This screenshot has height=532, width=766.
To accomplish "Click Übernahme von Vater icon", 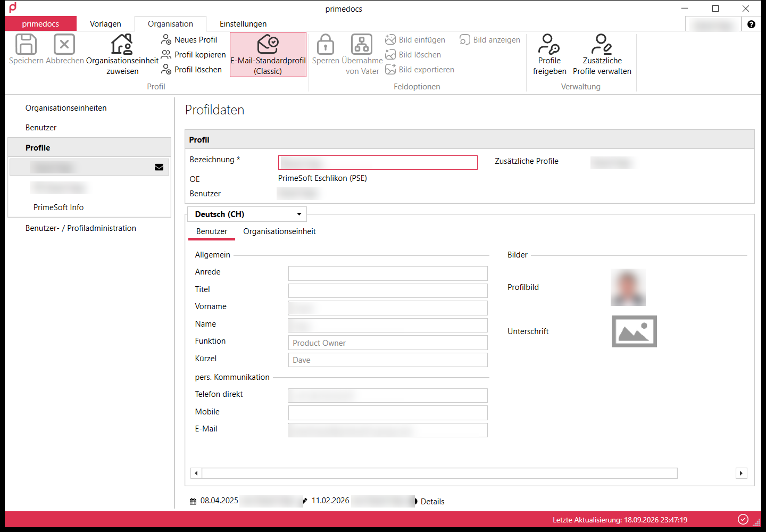I will click(x=362, y=44).
